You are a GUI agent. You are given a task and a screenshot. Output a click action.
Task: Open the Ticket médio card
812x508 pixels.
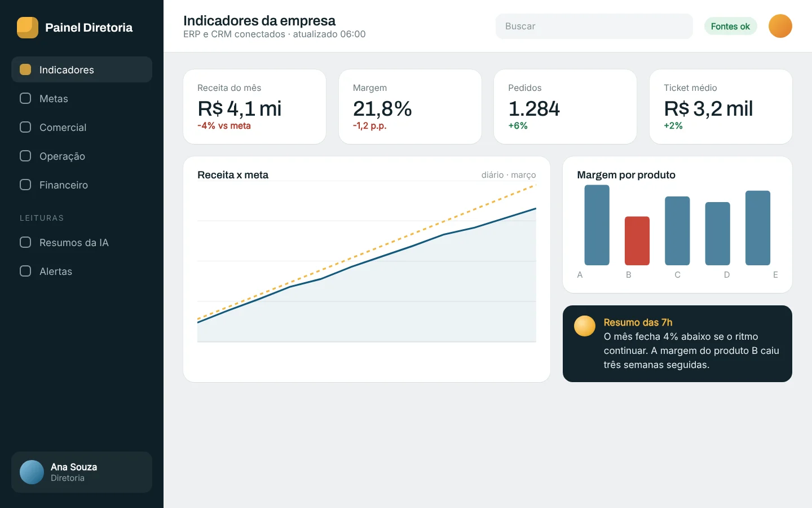pos(721,107)
